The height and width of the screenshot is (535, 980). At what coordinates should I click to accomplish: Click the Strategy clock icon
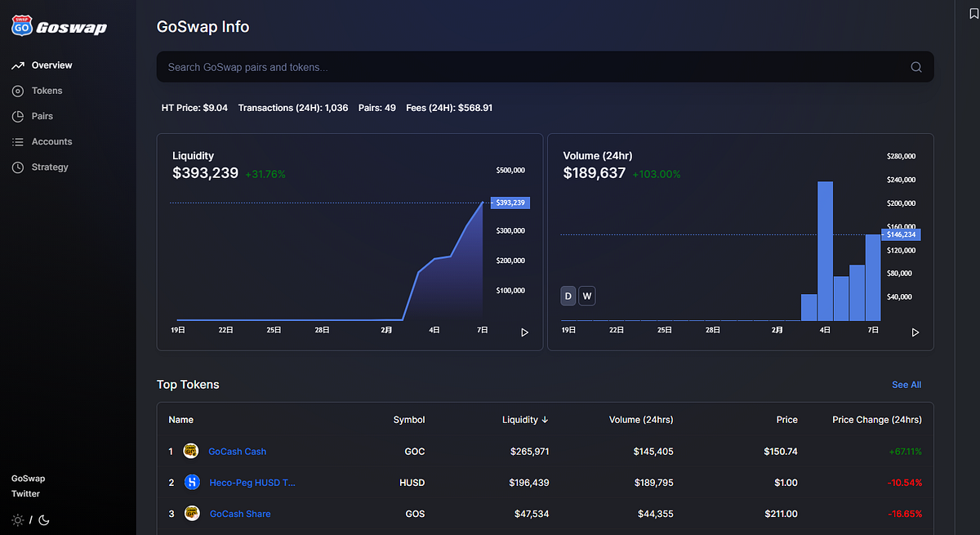[x=18, y=167]
